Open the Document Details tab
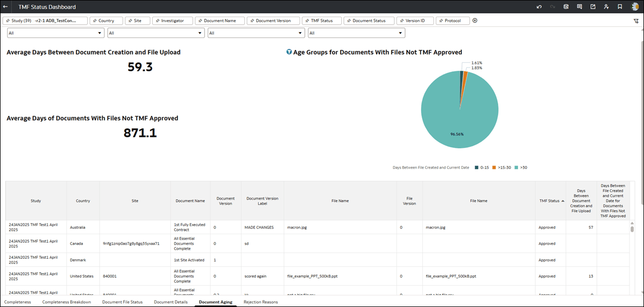This screenshot has width=644, height=307. click(x=171, y=302)
